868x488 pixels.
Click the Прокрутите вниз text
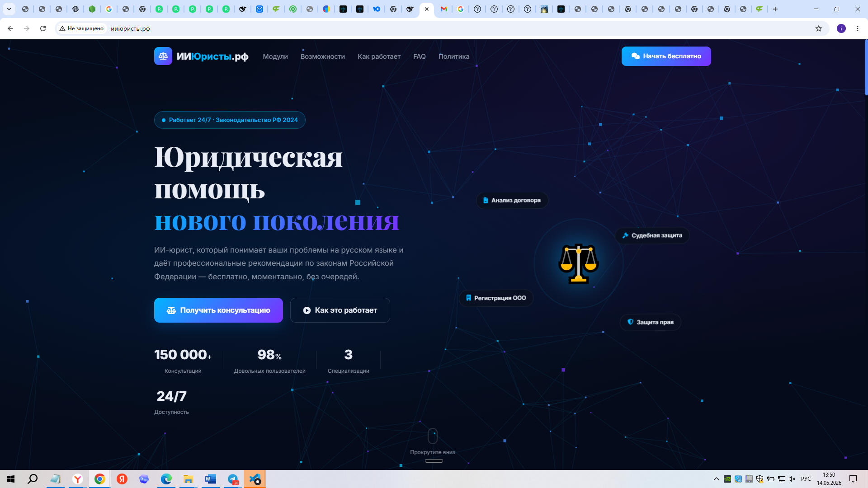click(x=433, y=452)
